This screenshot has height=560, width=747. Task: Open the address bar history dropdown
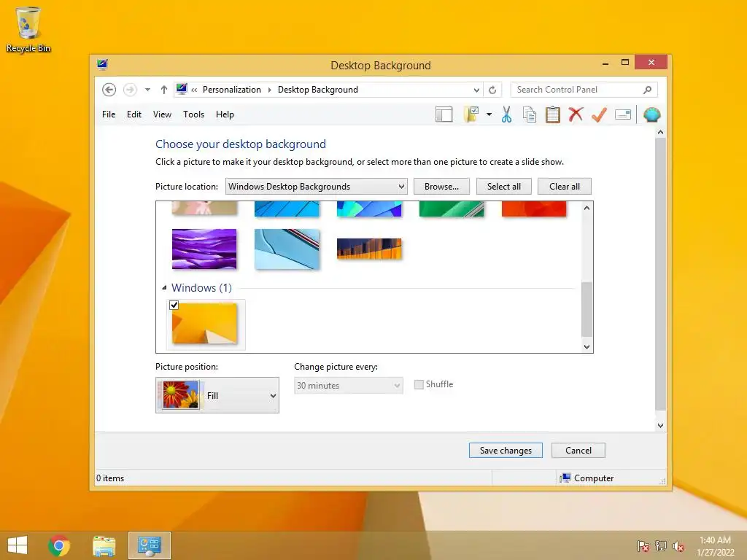pyautogui.click(x=476, y=90)
